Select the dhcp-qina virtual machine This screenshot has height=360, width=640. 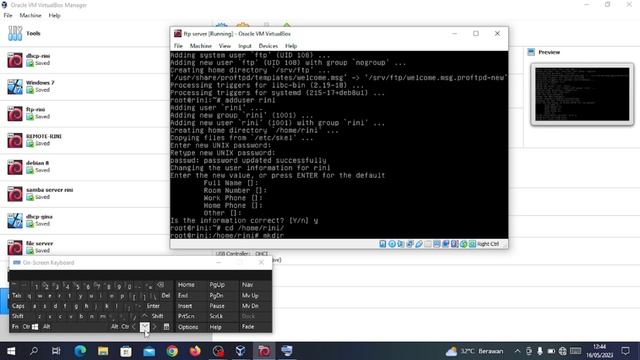[86, 220]
